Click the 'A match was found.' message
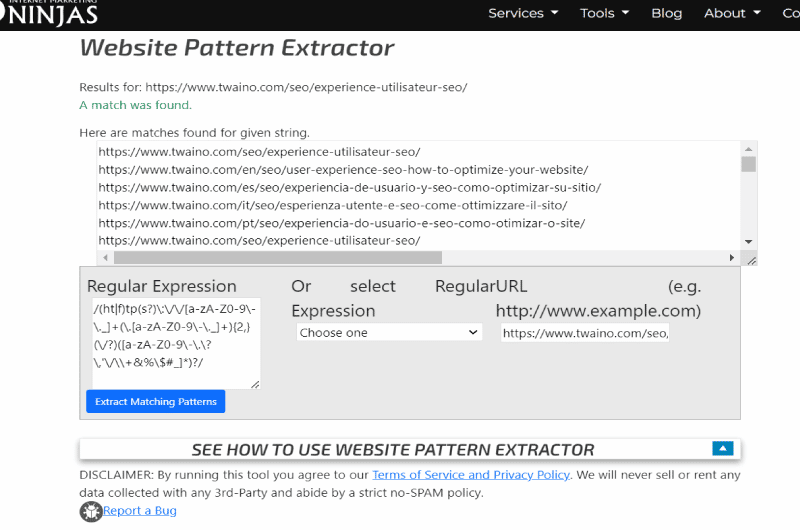This screenshot has height=530, width=800. tap(136, 105)
